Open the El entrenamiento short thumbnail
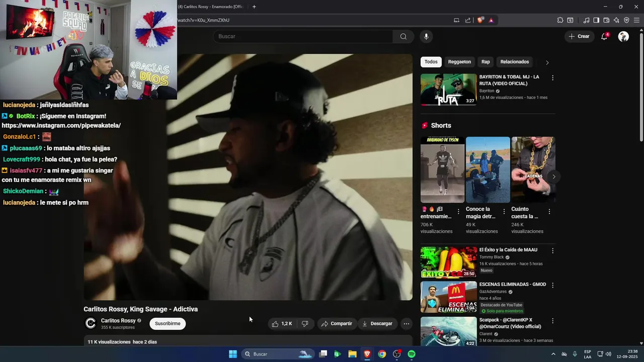The height and width of the screenshot is (362, 644). [442, 170]
